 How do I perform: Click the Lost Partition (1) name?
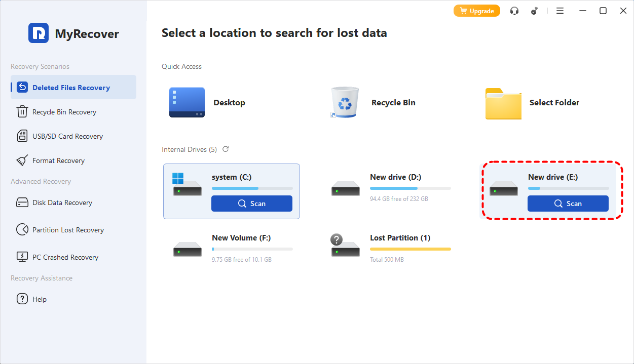pos(400,238)
